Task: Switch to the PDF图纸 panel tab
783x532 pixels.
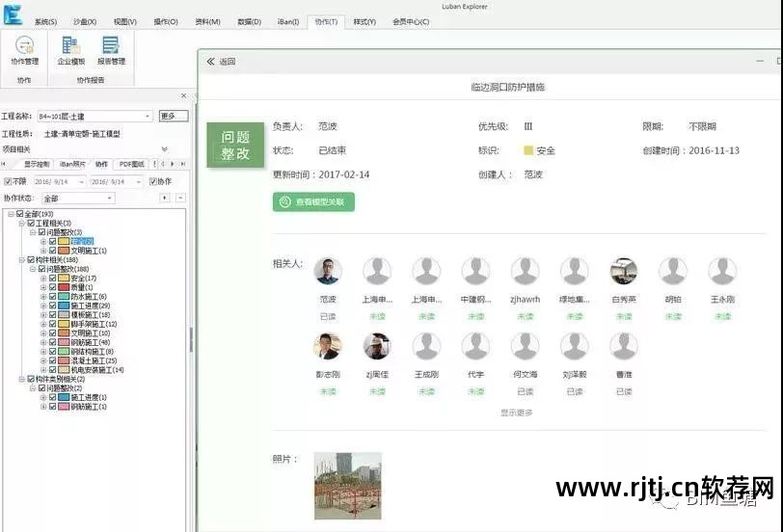Action: tap(130, 164)
